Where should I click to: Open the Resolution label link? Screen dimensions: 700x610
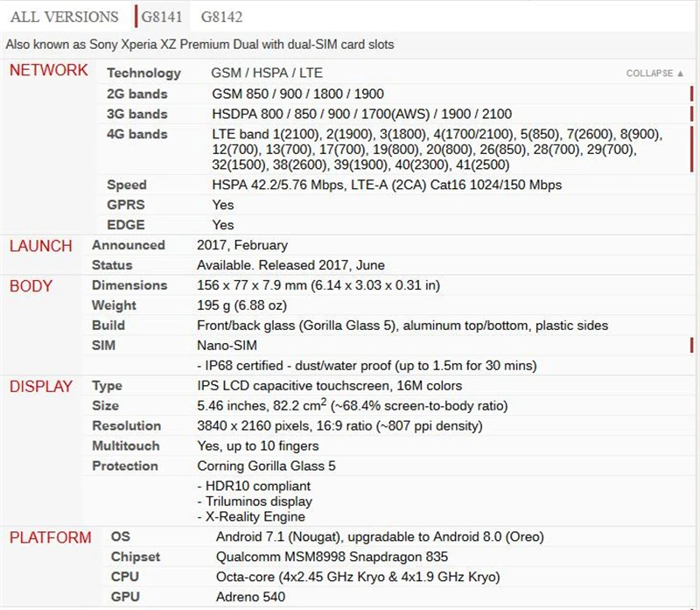click(x=126, y=425)
